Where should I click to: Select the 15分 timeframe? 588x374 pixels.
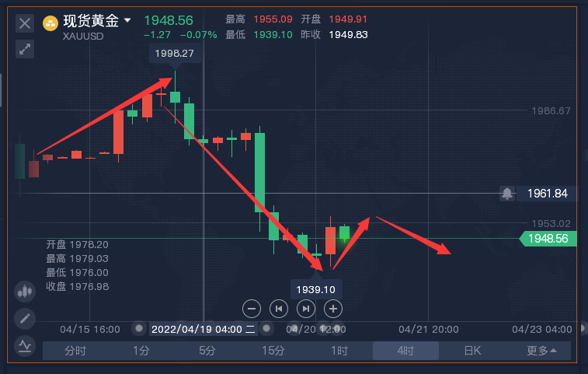(x=273, y=351)
